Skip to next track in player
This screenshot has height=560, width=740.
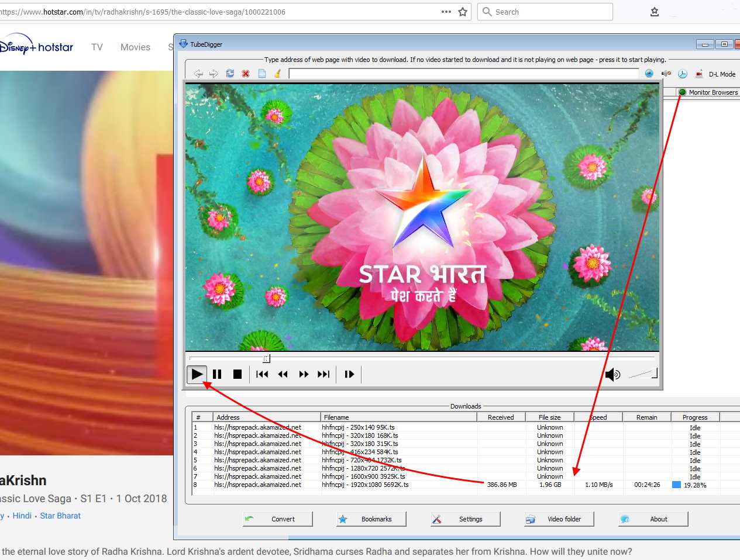[323, 374]
